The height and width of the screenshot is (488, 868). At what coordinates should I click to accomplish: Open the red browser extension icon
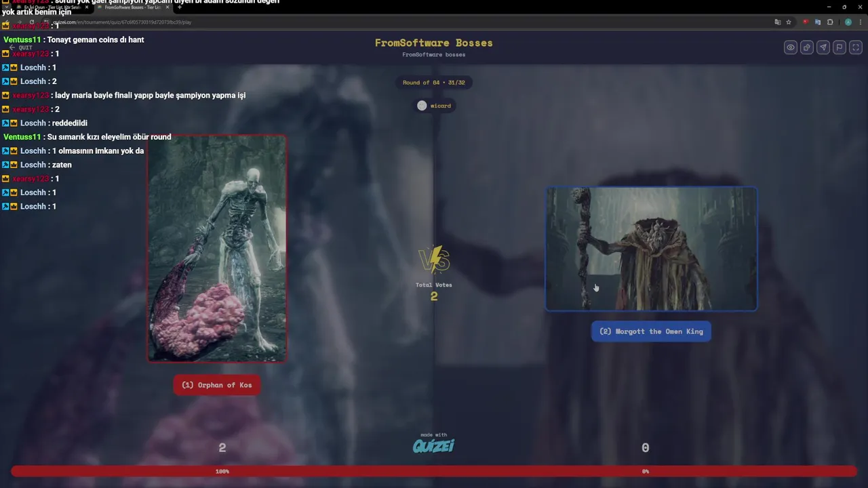[x=806, y=22]
